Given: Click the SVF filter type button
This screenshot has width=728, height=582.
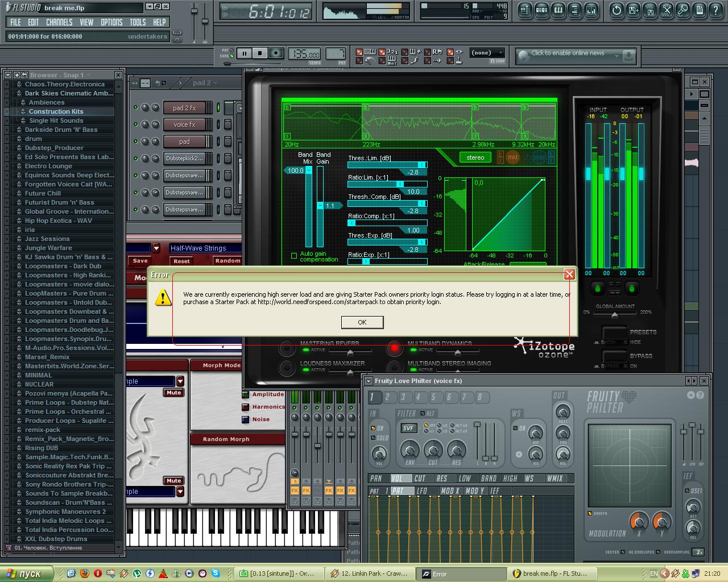Looking at the screenshot, I should click(x=408, y=429).
